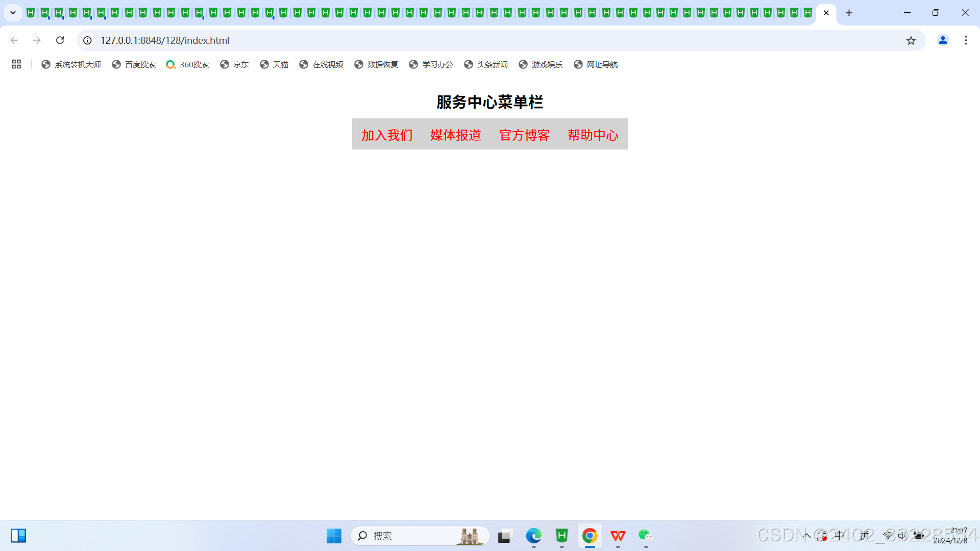Viewport: 980px width, 551px height.
Task: Close the active tab
Action: coord(826,13)
